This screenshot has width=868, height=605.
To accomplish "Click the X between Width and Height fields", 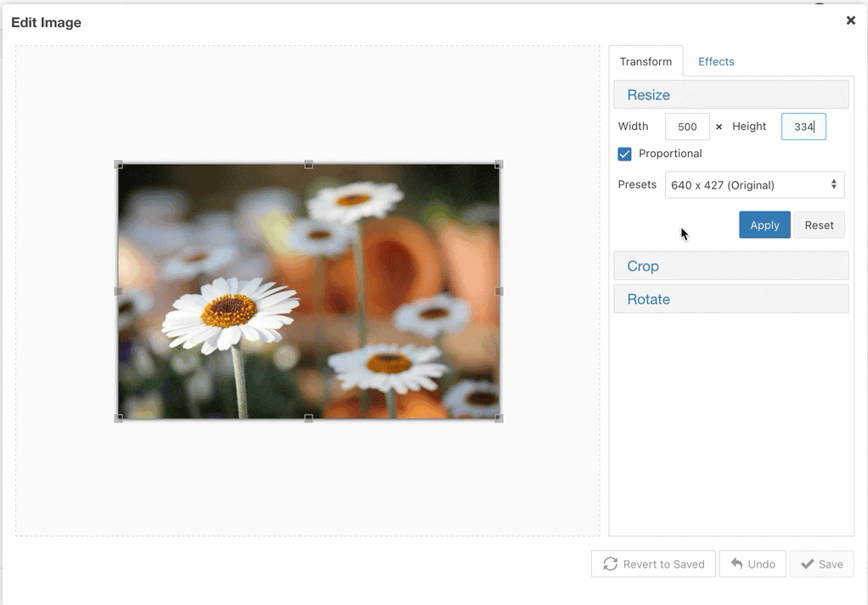I will 718,126.
